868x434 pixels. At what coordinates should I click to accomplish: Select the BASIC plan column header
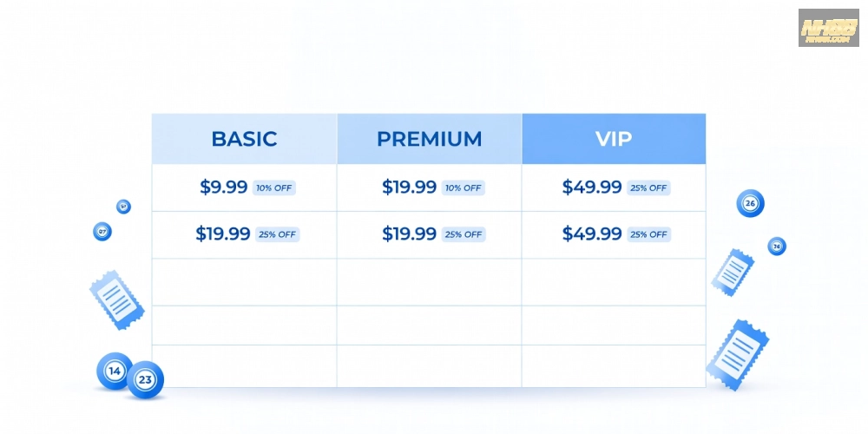(244, 139)
